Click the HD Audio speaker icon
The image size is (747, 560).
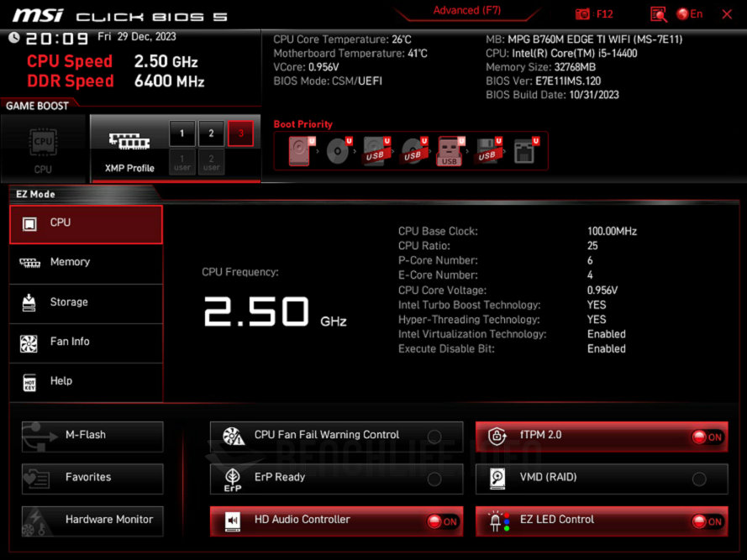[233, 521]
